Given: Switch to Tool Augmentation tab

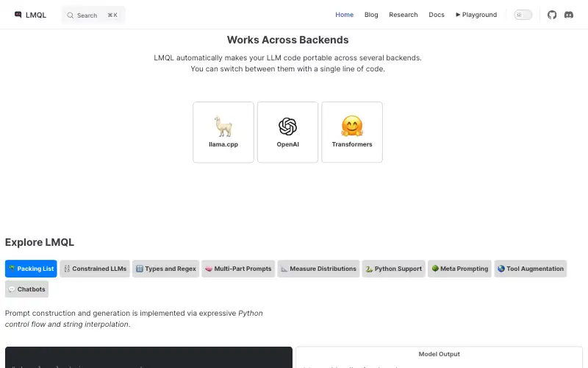Looking at the screenshot, I should tap(530, 269).
